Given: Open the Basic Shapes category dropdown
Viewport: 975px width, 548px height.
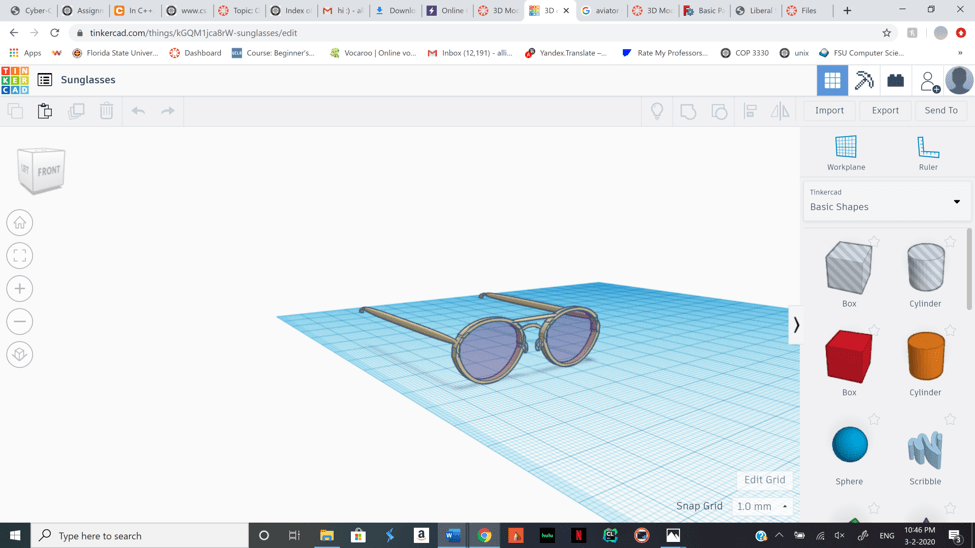Looking at the screenshot, I should pyautogui.click(x=886, y=200).
